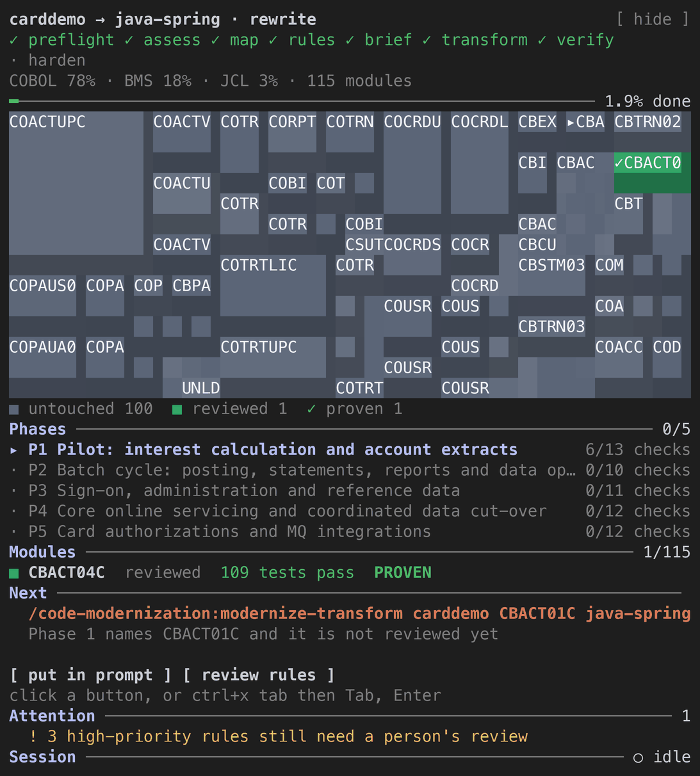Open the UNLD treemap cell

(x=201, y=388)
